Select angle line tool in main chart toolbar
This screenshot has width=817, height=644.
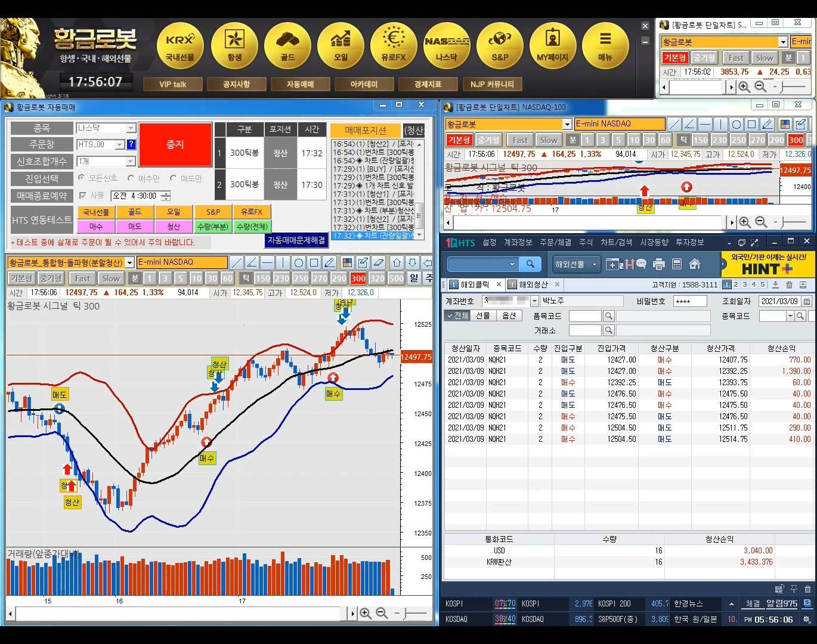[252, 262]
